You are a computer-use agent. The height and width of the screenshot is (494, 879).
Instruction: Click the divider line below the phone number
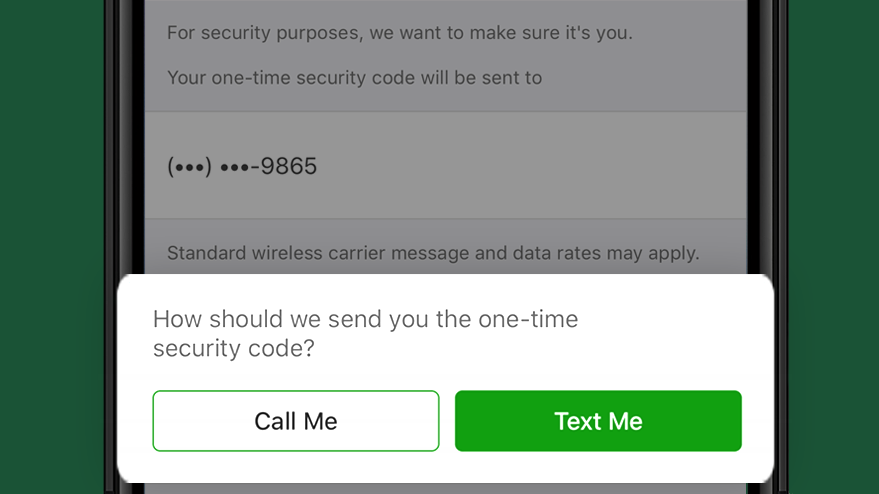[x=446, y=219]
